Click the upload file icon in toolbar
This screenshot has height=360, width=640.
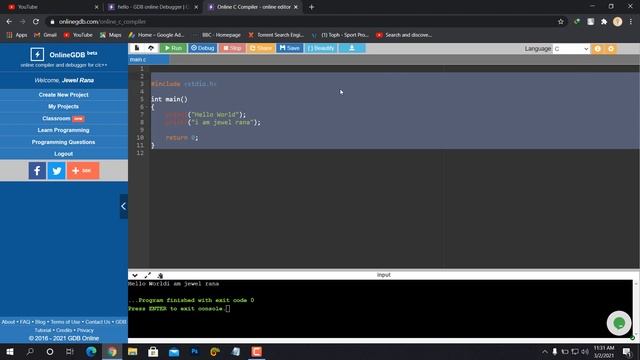click(x=151, y=48)
